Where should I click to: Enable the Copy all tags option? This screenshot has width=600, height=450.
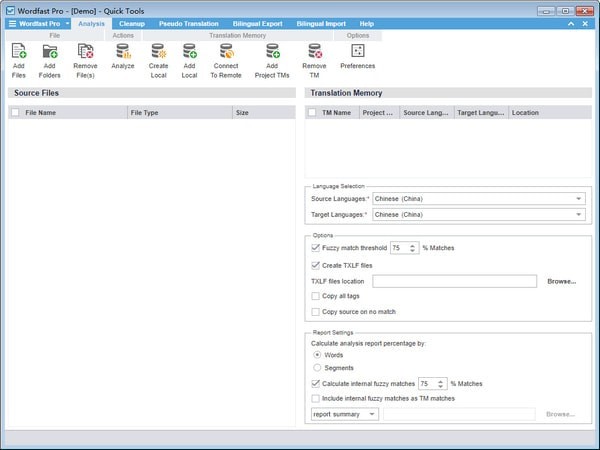coord(316,297)
